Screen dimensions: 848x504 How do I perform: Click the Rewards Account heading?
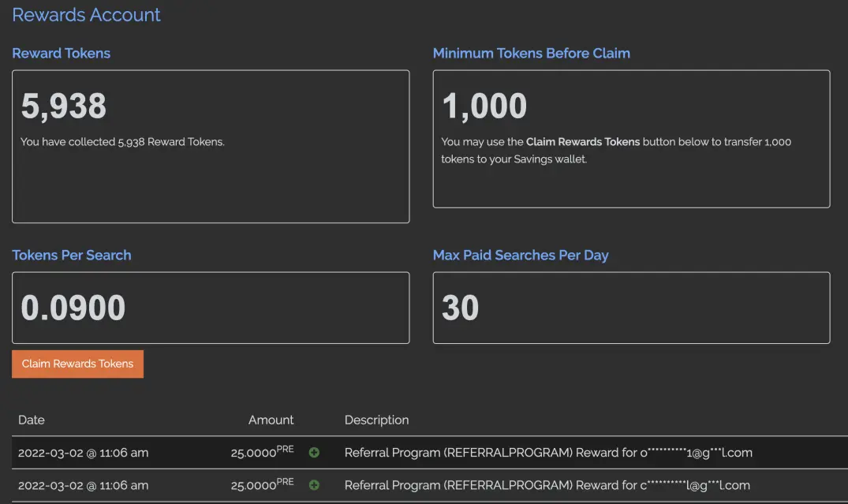pos(86,15)
